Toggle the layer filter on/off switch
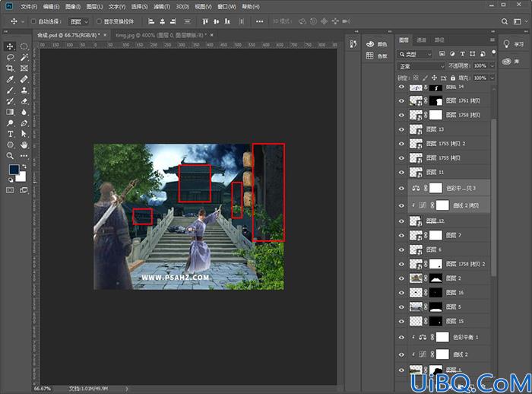The image size is (532, 394). click(494, 52)
